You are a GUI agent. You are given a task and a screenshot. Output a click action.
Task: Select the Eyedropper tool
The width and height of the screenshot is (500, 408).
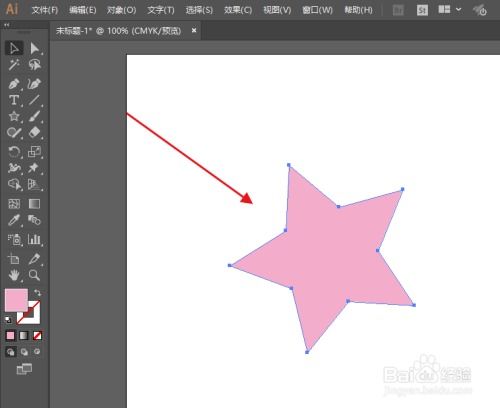(x=14, y=220)
